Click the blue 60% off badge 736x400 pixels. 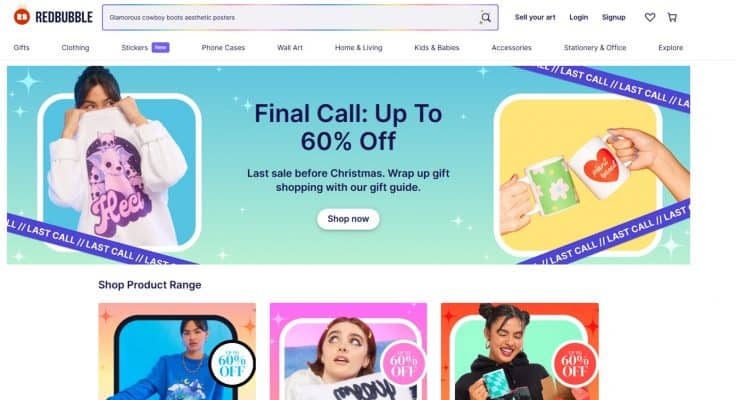point(232,364)
